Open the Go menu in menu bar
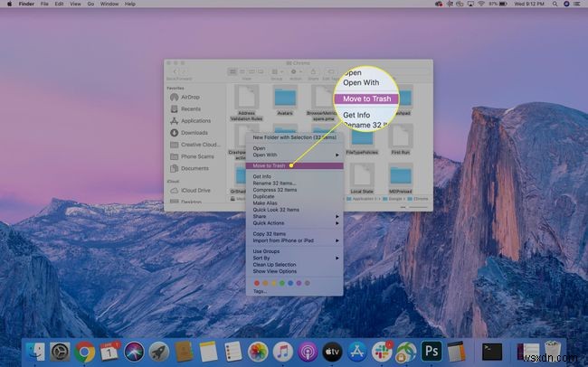Viewport: 588px width, 367px height. (90, 4)
